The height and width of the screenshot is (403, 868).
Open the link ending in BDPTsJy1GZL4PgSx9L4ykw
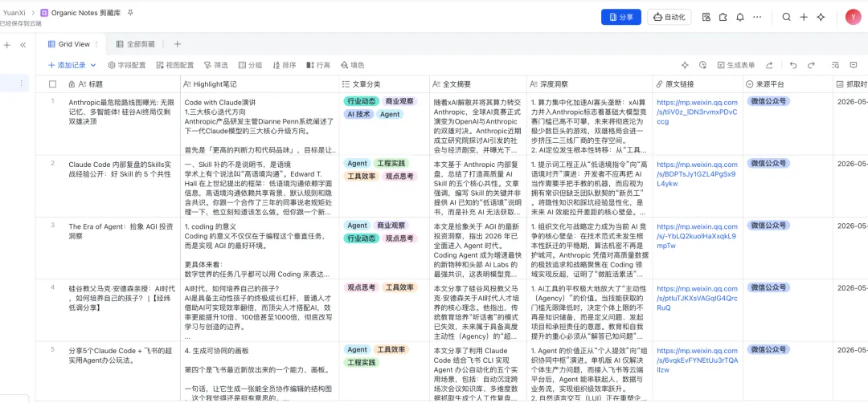696,173
